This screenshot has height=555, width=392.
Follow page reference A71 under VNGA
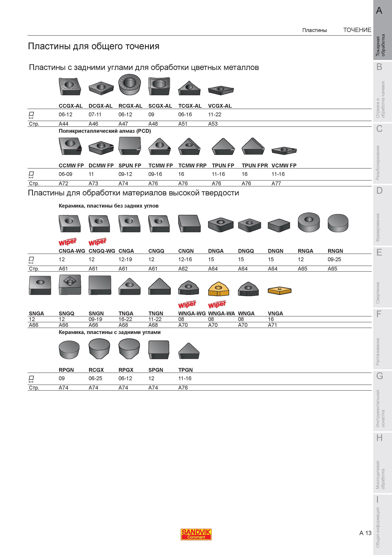click(272, 325)
